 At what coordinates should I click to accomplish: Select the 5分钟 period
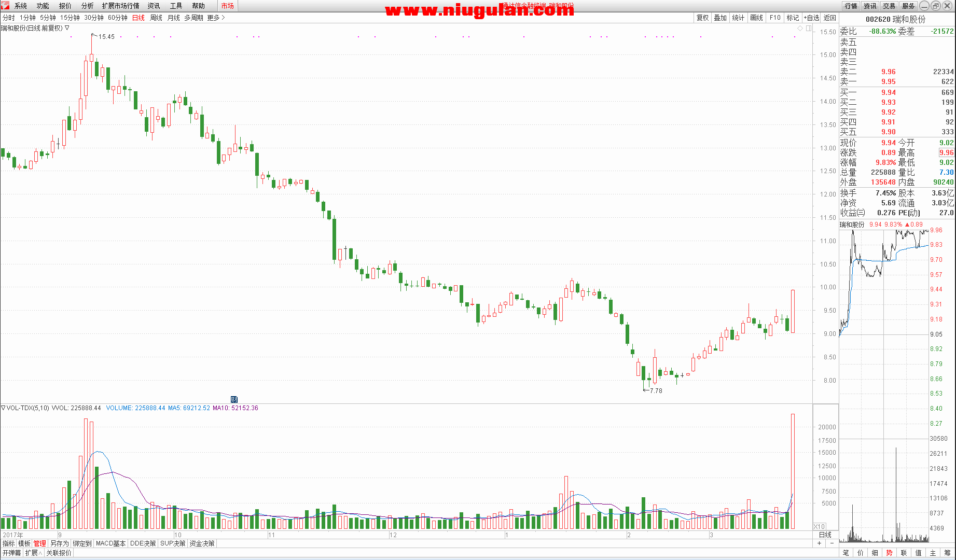[x=48, y=18]
